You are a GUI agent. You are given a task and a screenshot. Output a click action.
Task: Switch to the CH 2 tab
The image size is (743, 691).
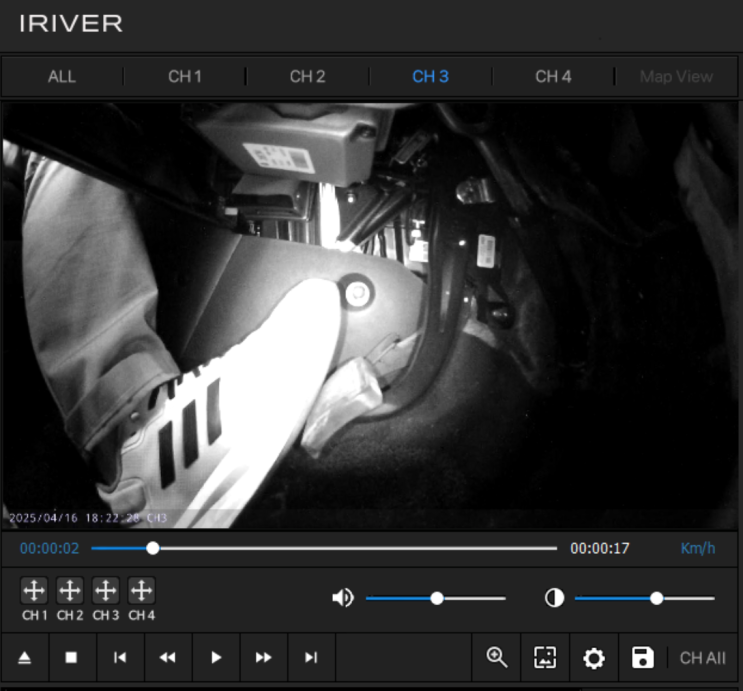pos(308,76)
